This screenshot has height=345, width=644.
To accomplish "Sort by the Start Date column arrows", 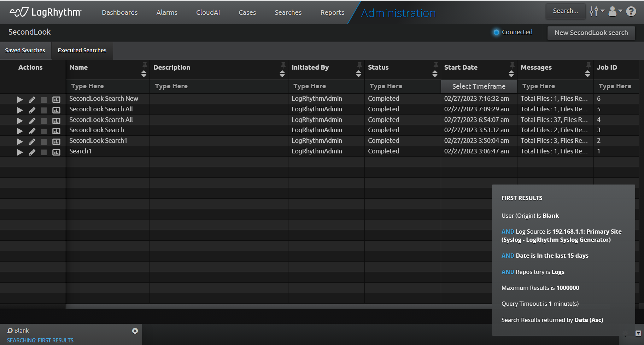I will click(x=511, y=74).
